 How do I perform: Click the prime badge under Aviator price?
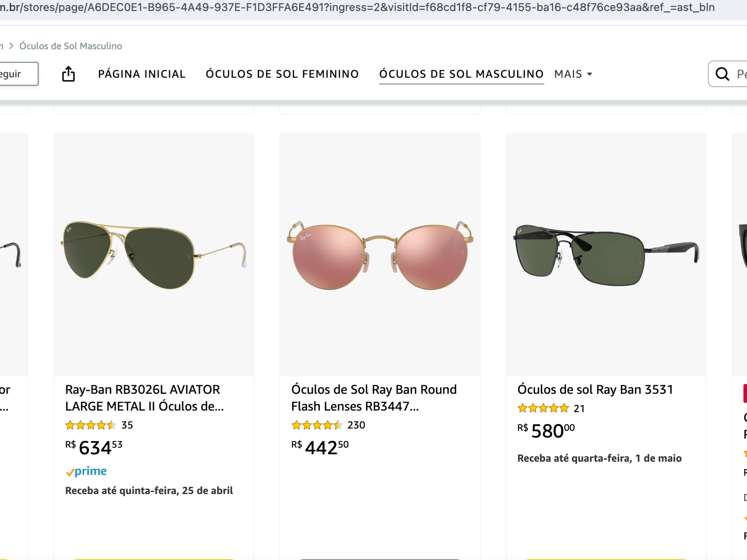(x=86, y=471)
